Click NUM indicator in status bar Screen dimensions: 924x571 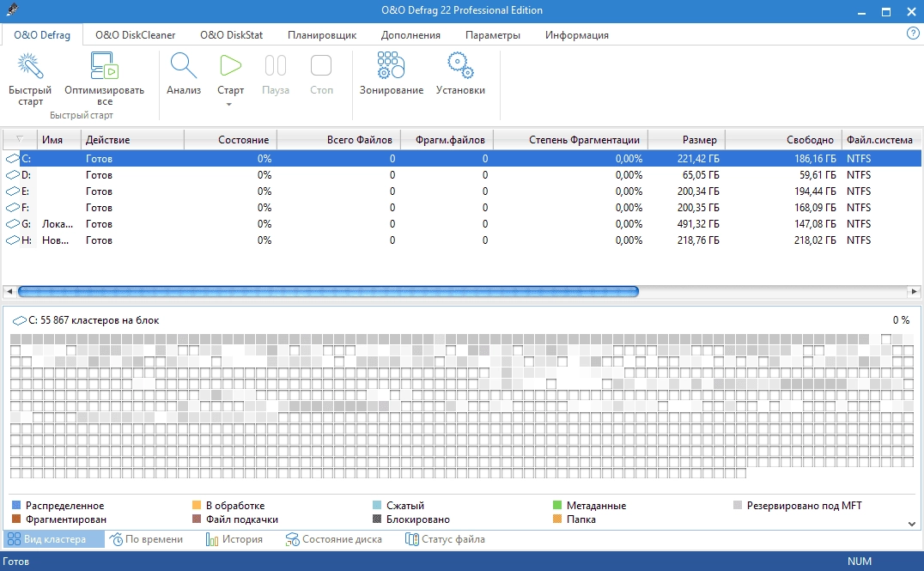coord(860,562)
